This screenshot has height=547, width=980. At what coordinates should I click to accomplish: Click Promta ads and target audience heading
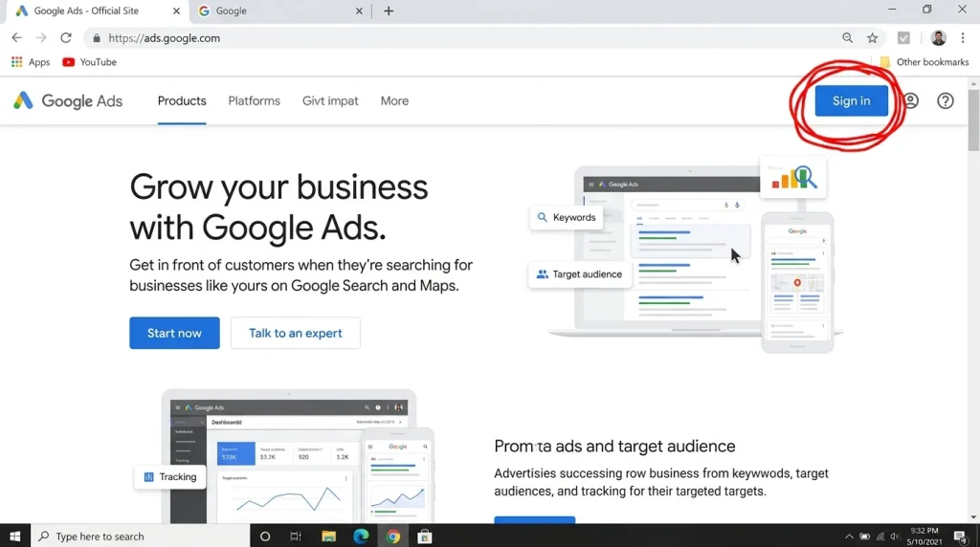614,446
